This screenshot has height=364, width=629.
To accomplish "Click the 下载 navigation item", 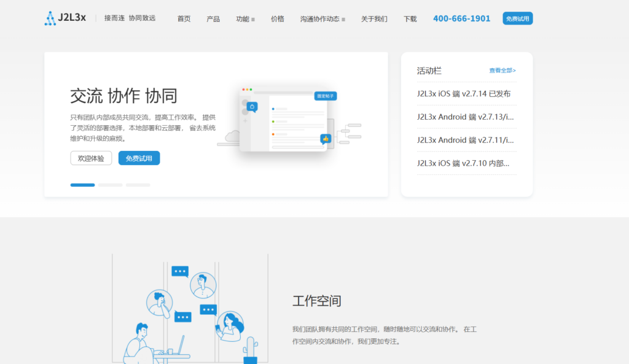I will 410,18.
